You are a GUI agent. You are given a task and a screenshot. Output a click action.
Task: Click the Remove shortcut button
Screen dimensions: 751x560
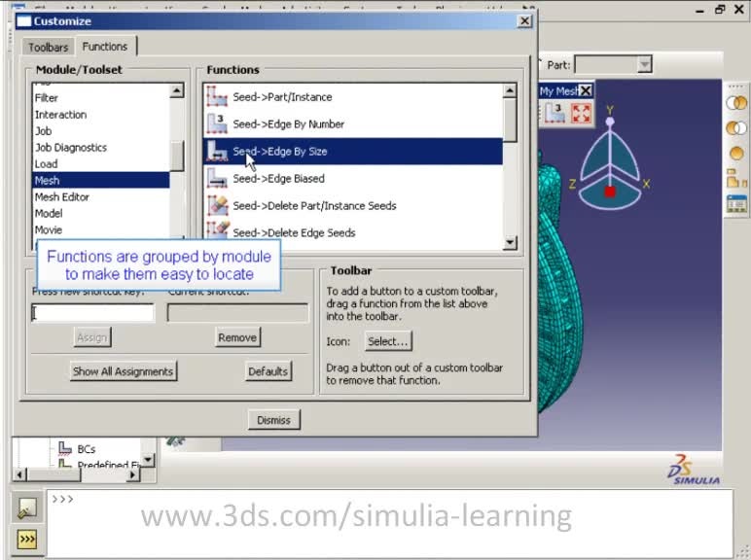pos(237,337)
